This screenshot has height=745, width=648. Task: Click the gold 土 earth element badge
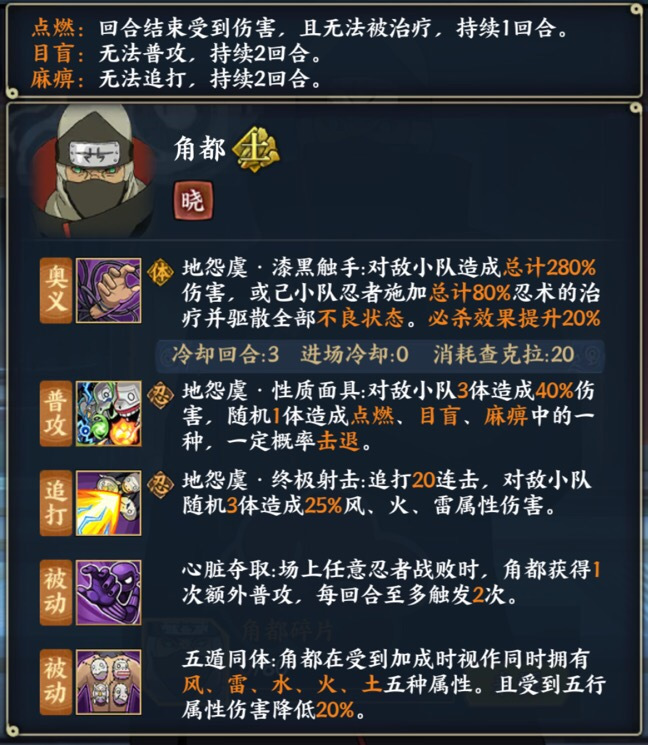(x=256, y=150)
